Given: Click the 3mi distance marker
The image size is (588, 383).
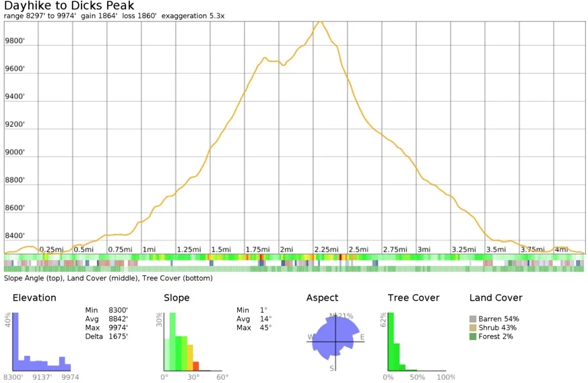Looking at the screenshot, I should (x=424, y=249).
